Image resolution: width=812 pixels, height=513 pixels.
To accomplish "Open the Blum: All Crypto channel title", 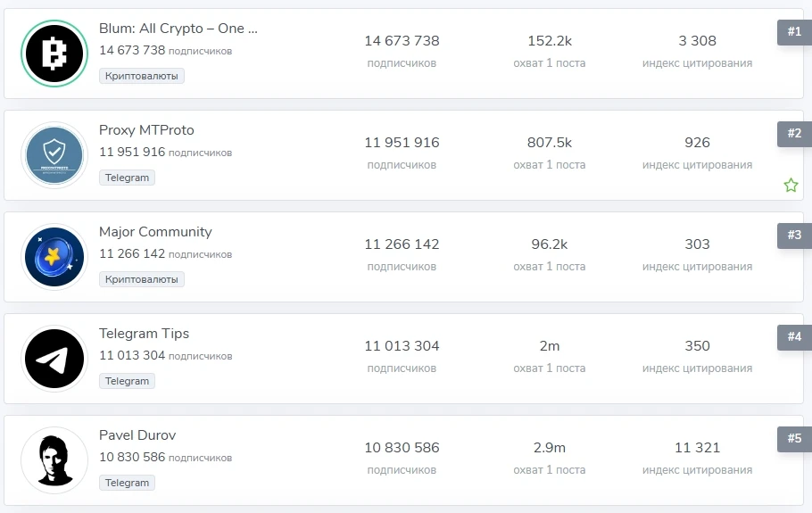I will click(178, 29).
